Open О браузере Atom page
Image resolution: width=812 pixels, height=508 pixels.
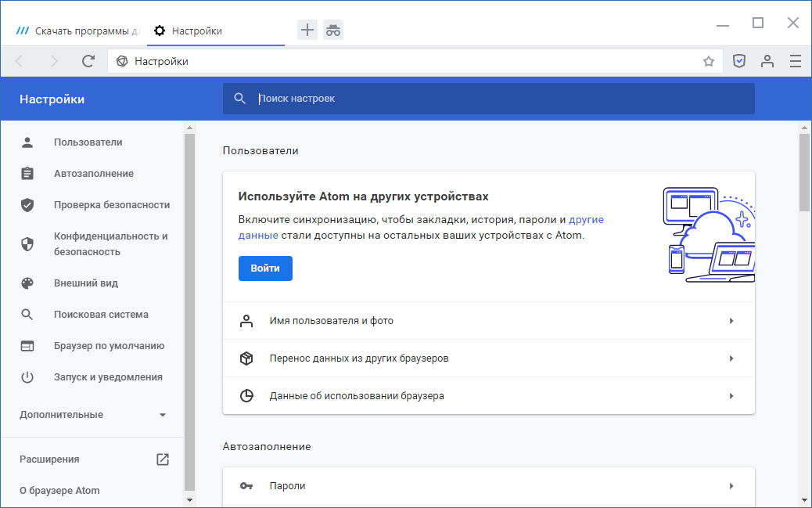click(59, 490)
